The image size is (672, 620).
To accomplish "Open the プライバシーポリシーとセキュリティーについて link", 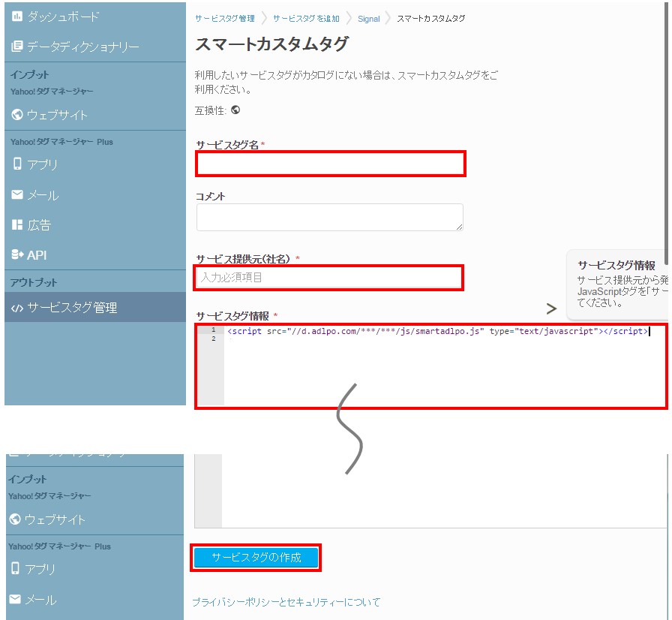I will click(x=286, y=602).
